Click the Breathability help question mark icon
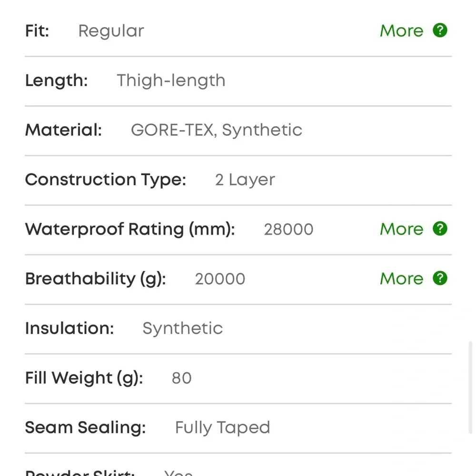Viewport: 476px width, 476px height. pos(440,278)
